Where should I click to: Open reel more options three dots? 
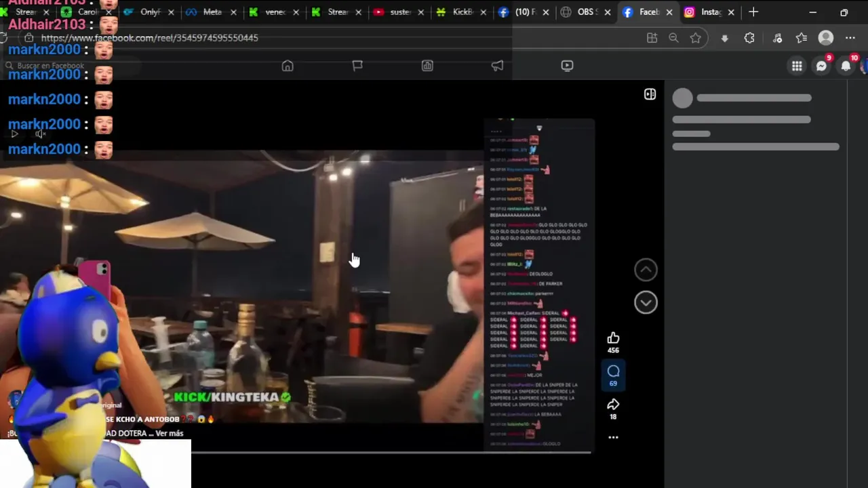click(x=613, y=437)
